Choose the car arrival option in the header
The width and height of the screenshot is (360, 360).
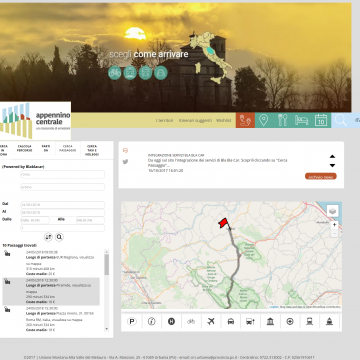161,73
